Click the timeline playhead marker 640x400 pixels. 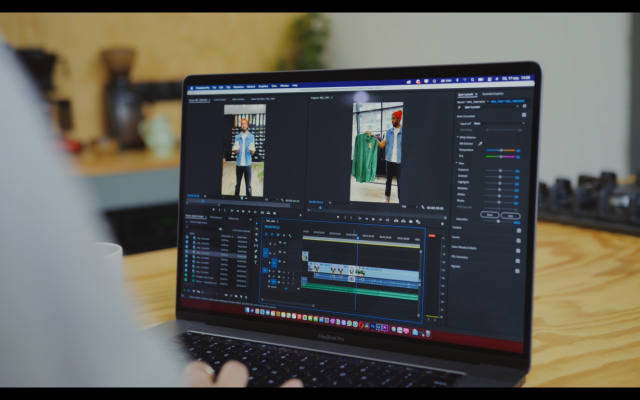357,237
